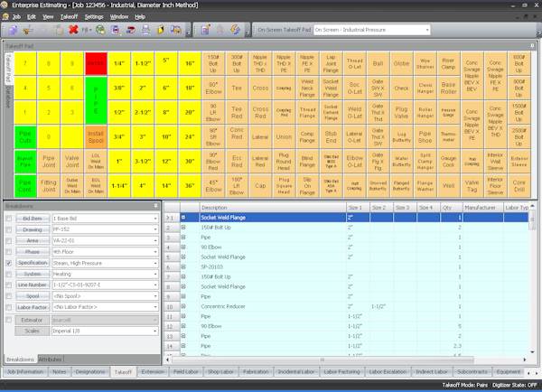
Task: Click the Copy icon in toolbar
Action: pyautogui.click(x=13, y=30)
